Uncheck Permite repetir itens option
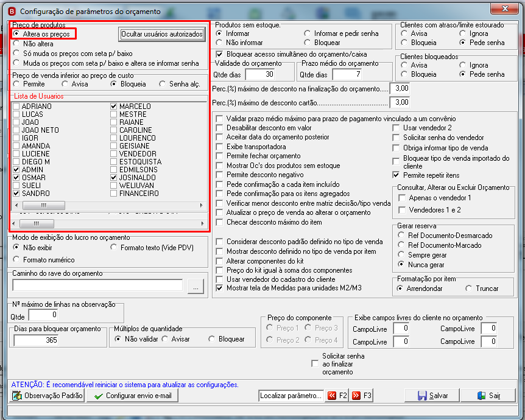 pos(396,175)
